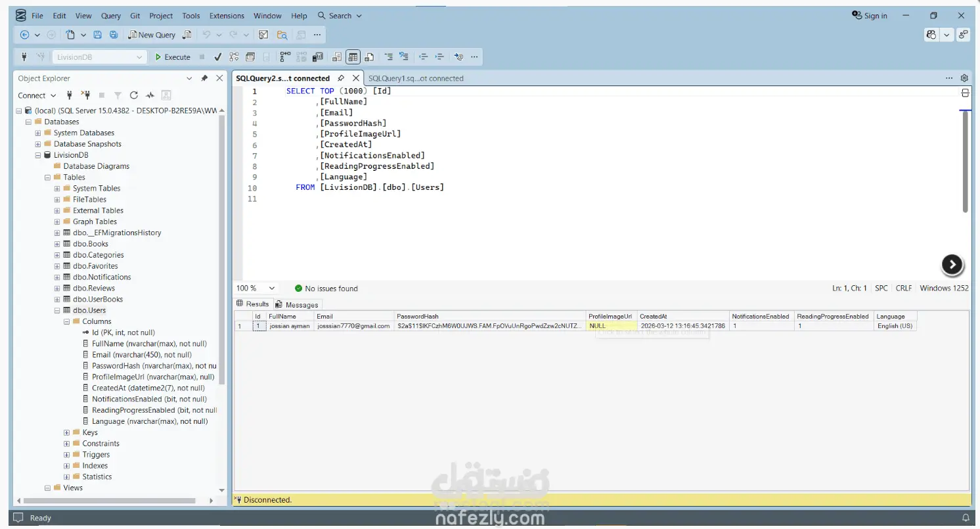Image resolution: width=980 pixels, height=529 pixels.
Task: Collapse the dbo.Users table node
Action: tap(56, 310)
